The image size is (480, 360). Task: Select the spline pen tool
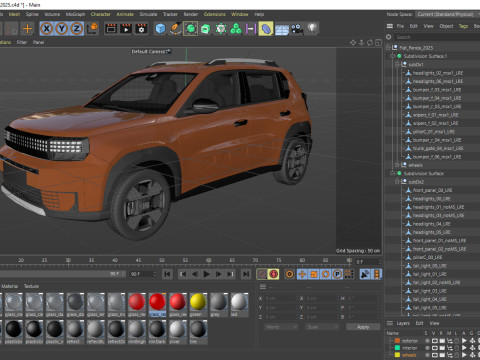175,29
